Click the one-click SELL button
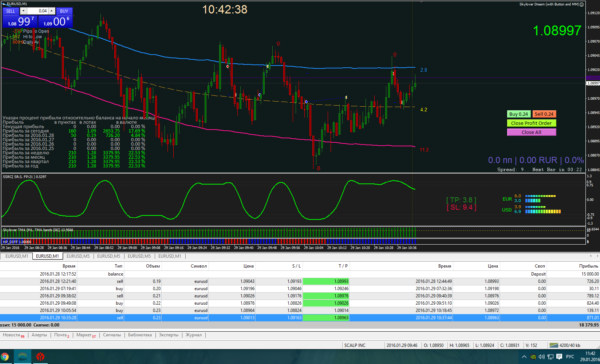Viewport: 600px width, 364px height. pyautogui.click(x=11, y=11)
